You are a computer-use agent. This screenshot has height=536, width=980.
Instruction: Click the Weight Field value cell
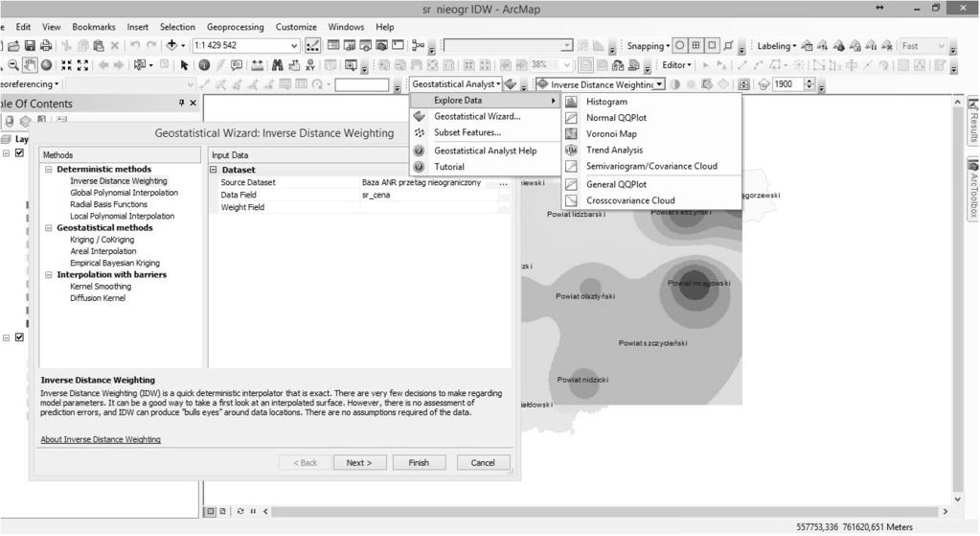428,208
